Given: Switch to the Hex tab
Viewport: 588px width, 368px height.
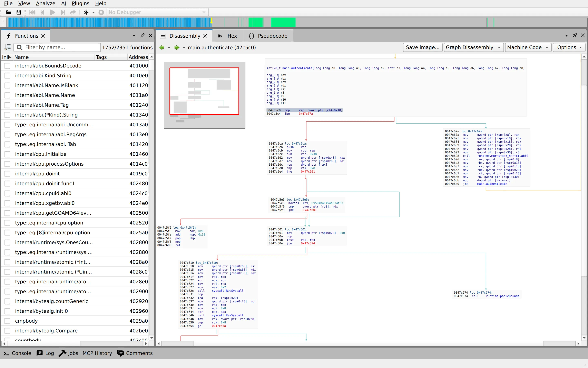Looking at the screenshot, I should (227, 36).
